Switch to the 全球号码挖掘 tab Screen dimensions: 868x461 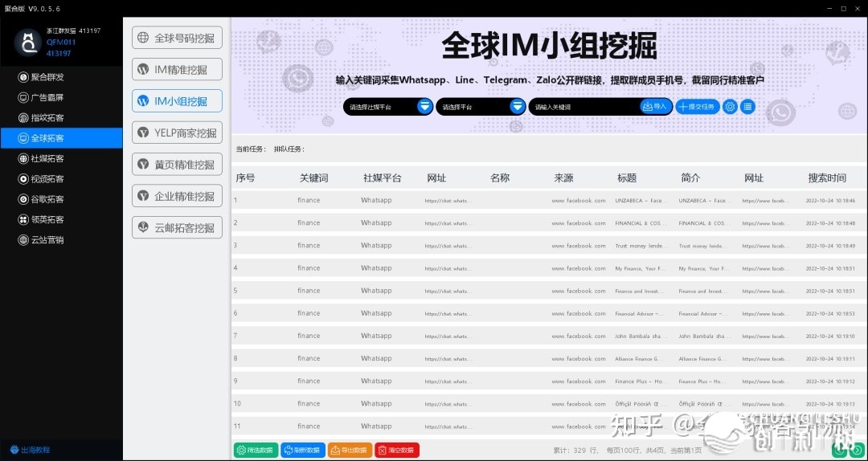pyautogui.click(x=177, y=38)
